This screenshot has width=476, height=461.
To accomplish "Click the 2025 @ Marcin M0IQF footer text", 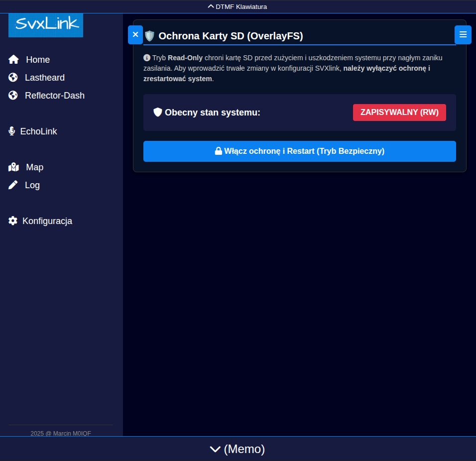I will coord(61,433).
